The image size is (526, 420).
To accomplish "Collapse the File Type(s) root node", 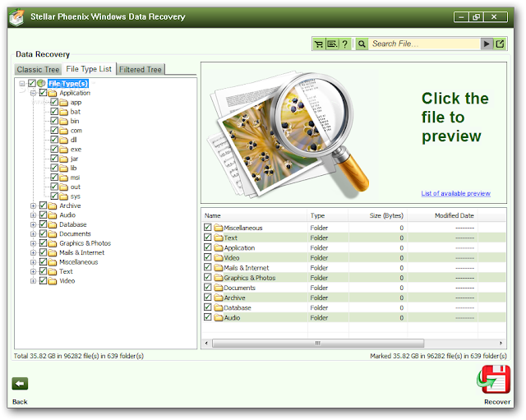I will point(22,84).
